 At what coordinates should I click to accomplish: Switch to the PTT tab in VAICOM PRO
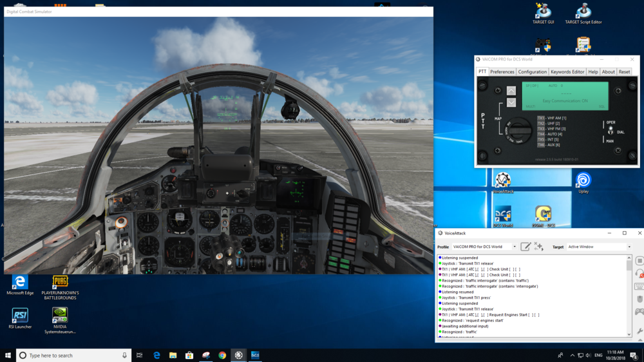click(482, 71)
